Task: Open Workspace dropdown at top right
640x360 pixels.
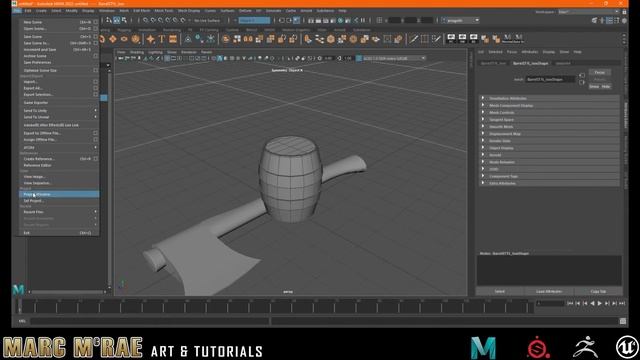Action: tap(588, 12)
